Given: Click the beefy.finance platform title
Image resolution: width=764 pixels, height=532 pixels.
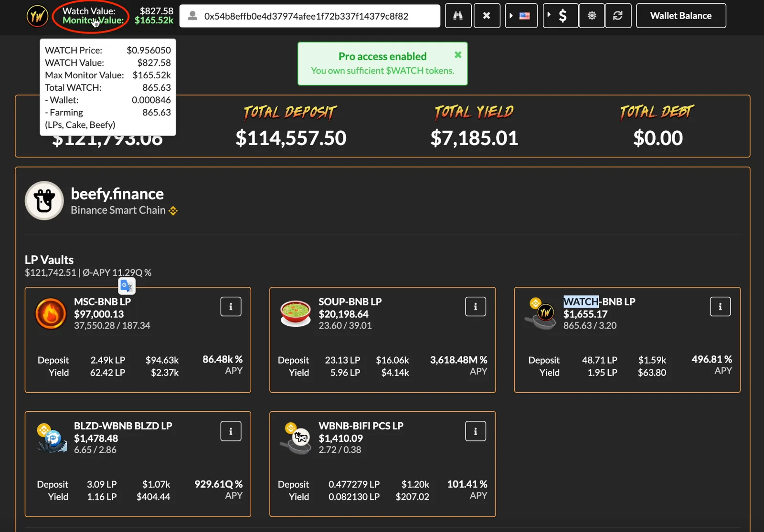Looking at the screenshot, I should [x=117, y=194].
